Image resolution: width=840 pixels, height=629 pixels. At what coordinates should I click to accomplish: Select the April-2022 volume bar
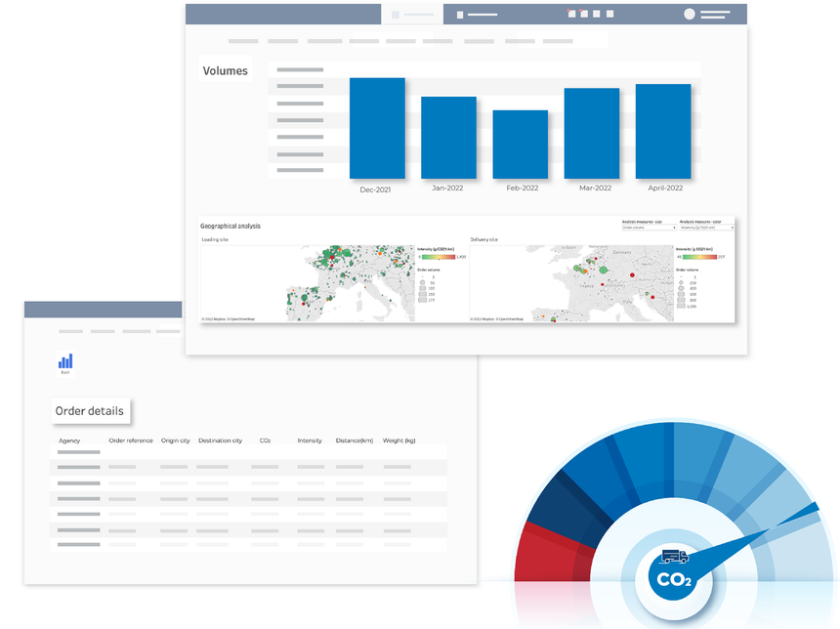tap(663, 131)
